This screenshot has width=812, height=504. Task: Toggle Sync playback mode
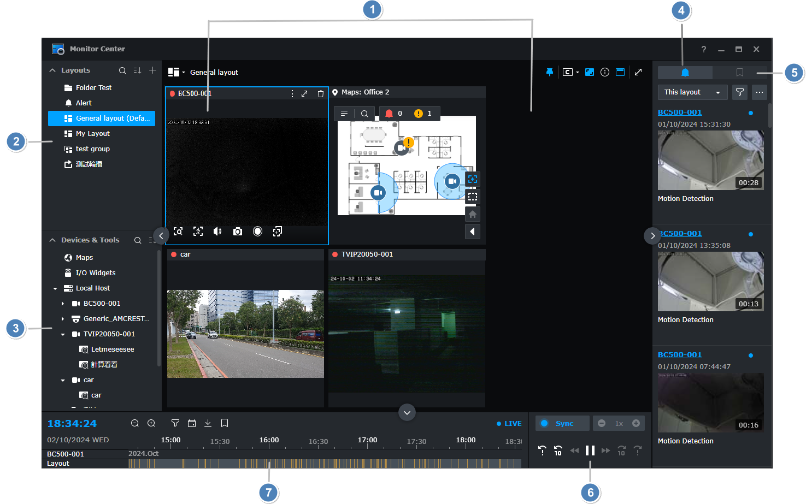click(562, 423)
